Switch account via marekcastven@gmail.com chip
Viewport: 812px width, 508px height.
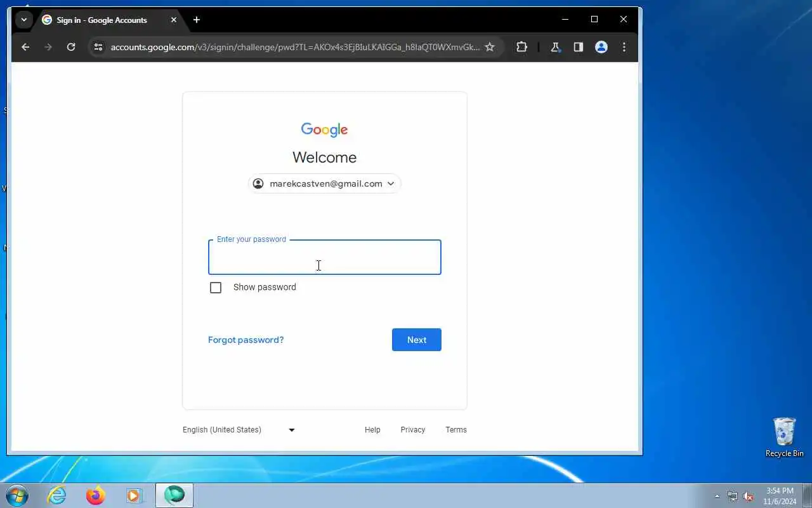[x=324, y=184]
